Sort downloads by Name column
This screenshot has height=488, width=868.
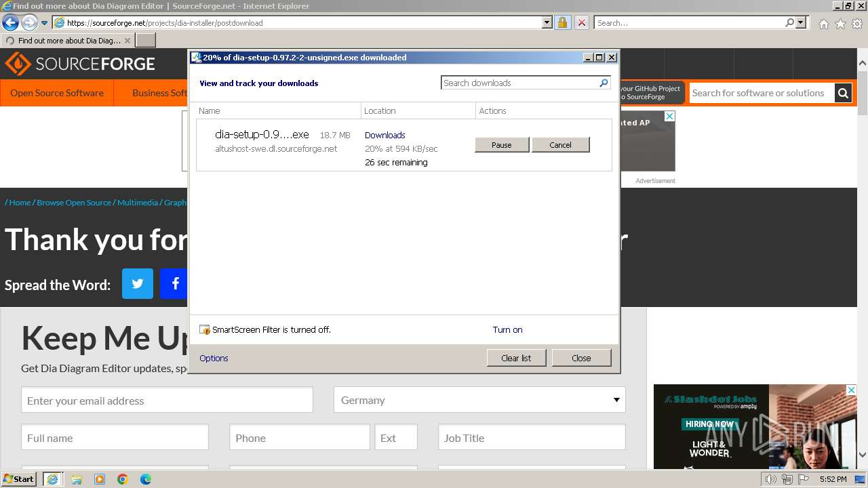pyautogui.click(x=279, y=110)
